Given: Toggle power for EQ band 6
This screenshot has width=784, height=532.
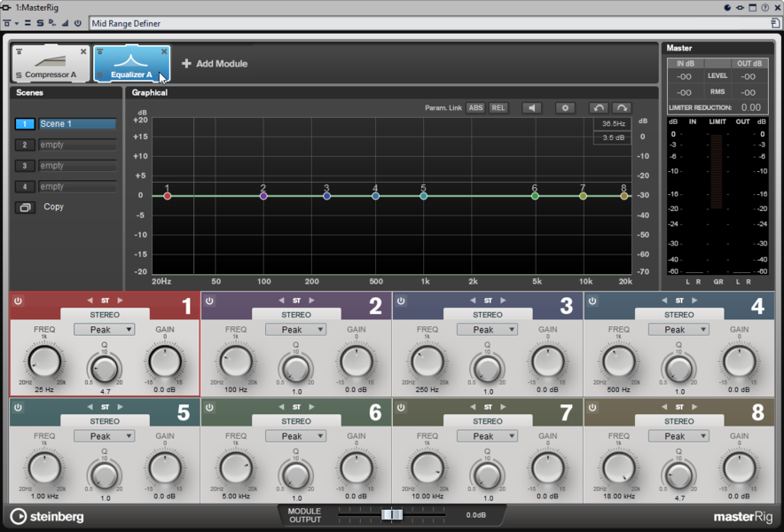Looking at the screenshot, I should tap(209, 408).
